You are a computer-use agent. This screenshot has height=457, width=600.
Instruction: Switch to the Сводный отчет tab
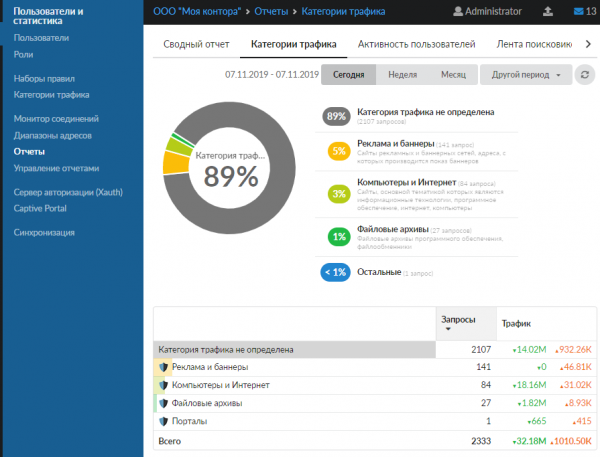[x=196, y=45]
